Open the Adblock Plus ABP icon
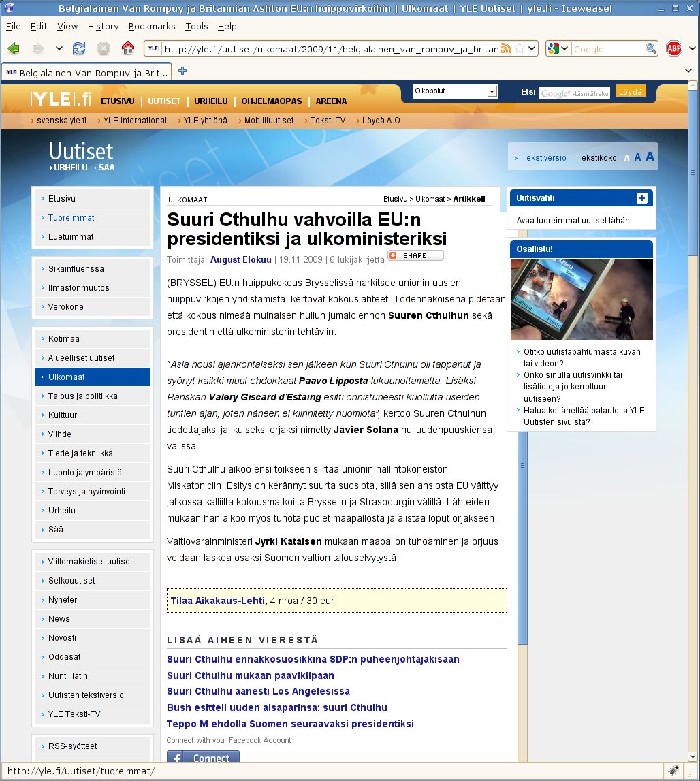Image resolution: width=700 pixels, height=781 pixels. [673, 48]
